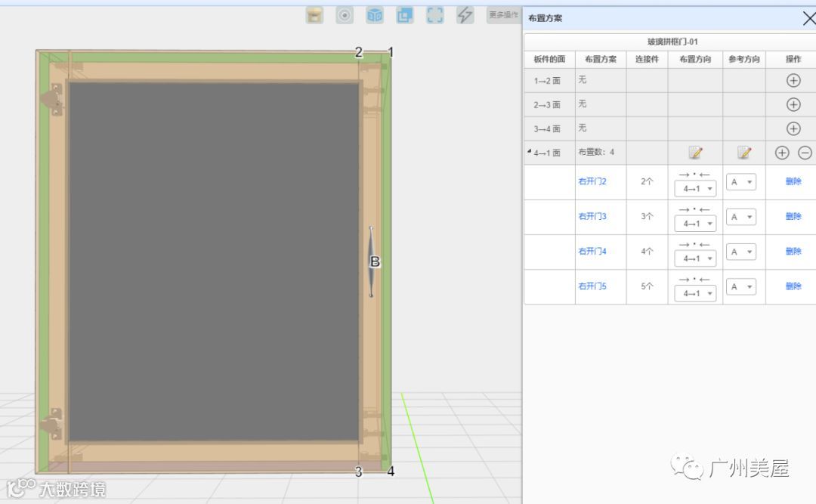Add a layout scheme to the 1→2 面 row
This screenshot has height=504, width=816.
tap(793, 81)
